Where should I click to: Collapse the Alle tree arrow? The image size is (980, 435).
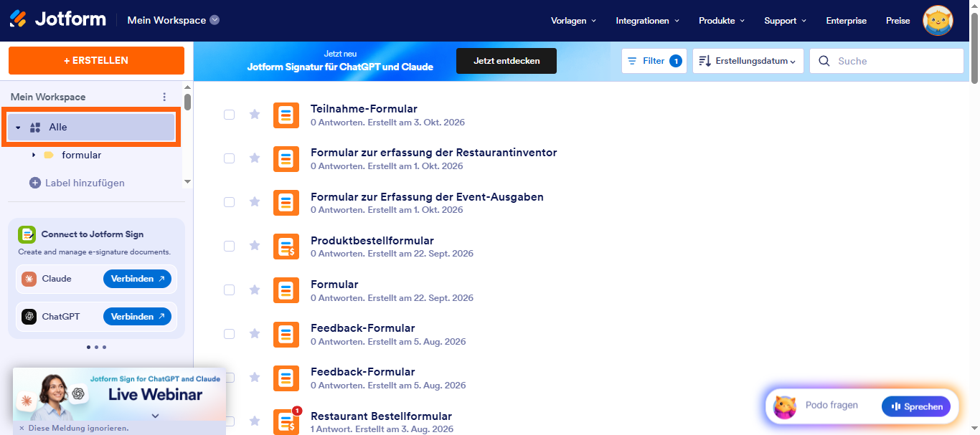(18, 128)
